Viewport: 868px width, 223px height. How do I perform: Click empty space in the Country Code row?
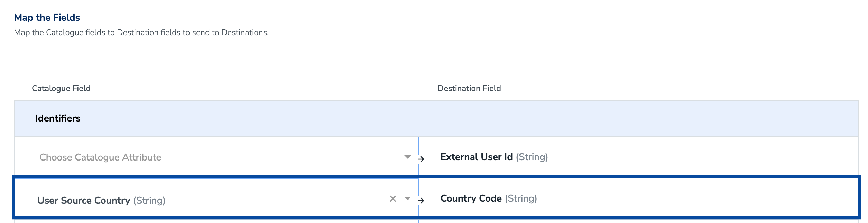tap(692, 198)
